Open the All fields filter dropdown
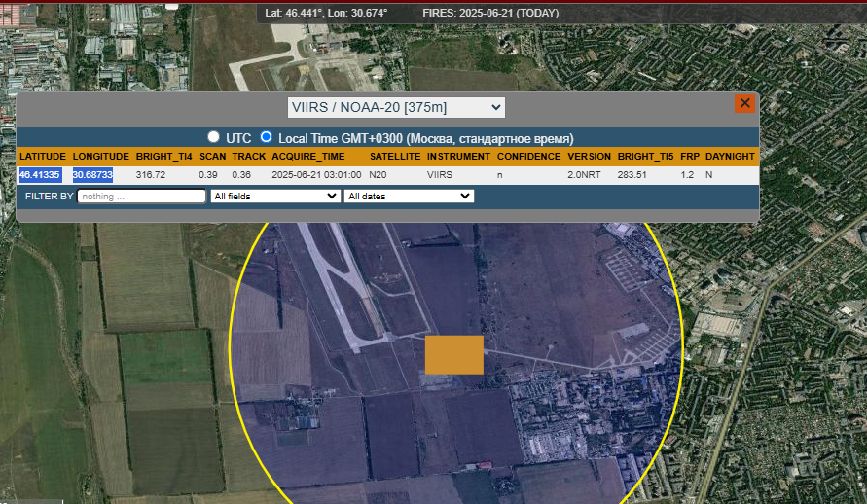This screenshot has width=867, height=504. pos(275,197)
